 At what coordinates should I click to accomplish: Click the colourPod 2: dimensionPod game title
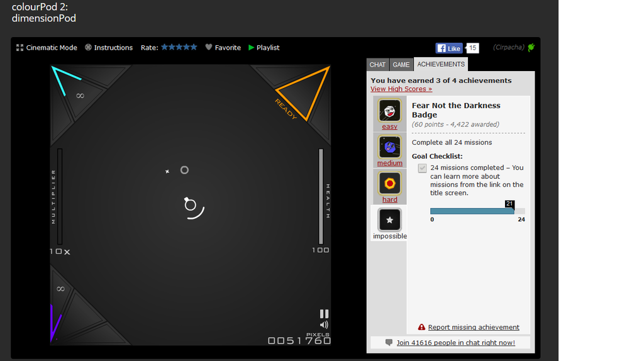[44, 13]
